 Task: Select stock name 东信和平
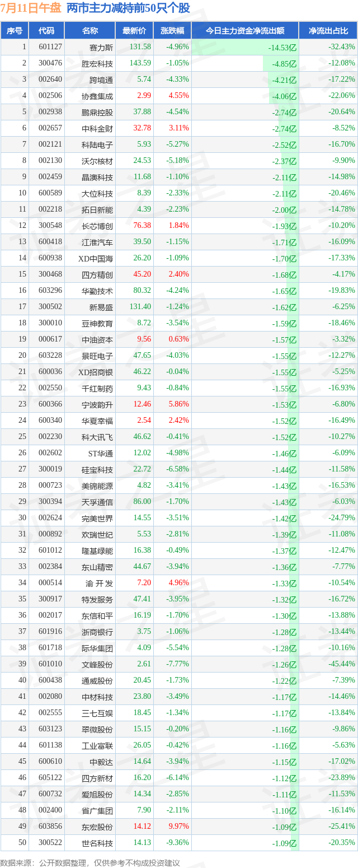click(x=97, y=615)
